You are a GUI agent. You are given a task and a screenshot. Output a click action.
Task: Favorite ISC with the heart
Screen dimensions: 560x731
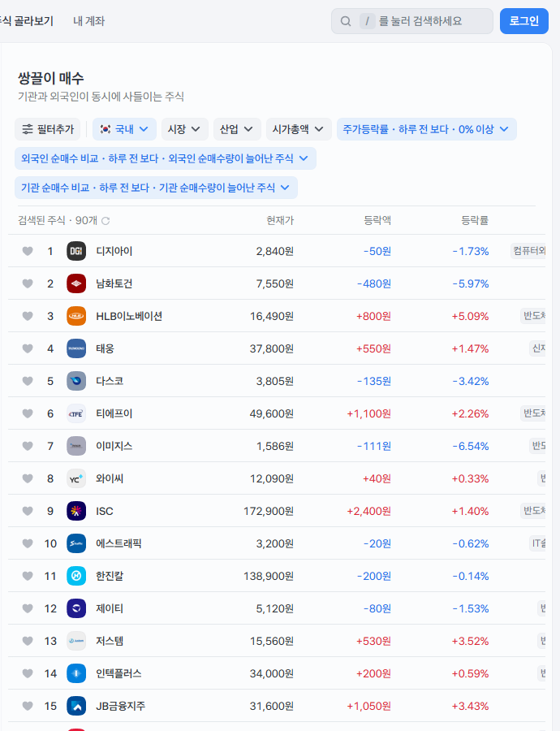coord(28,511)
